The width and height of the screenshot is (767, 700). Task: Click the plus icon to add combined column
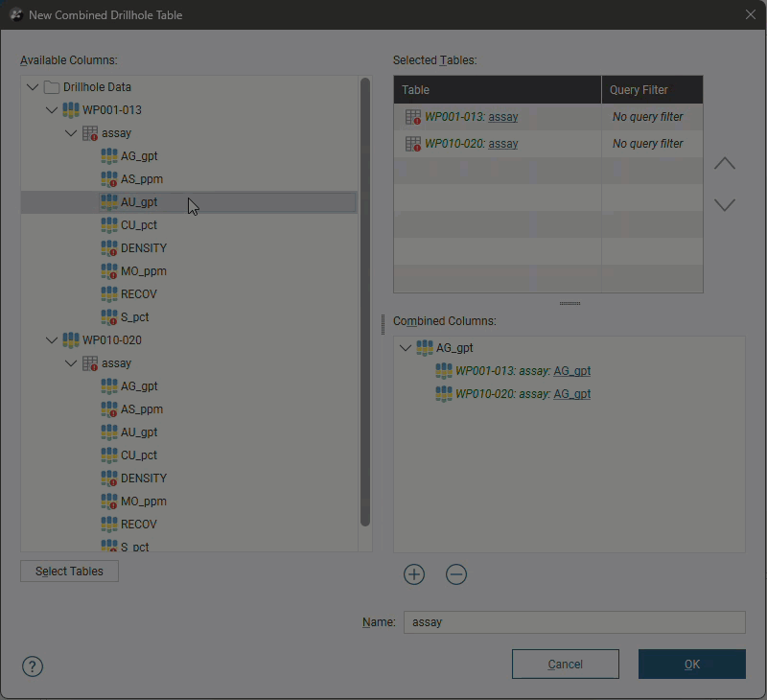414,574
